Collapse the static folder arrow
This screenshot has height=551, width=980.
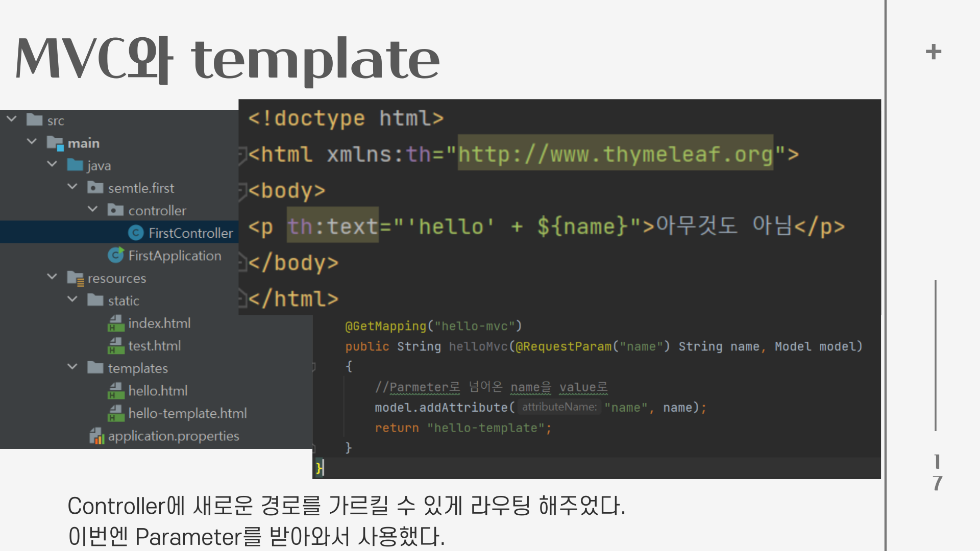point(72,299)
